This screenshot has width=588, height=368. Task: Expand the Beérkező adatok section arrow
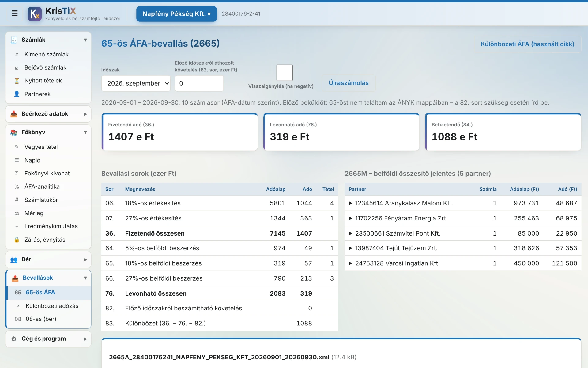pos(85,114)
